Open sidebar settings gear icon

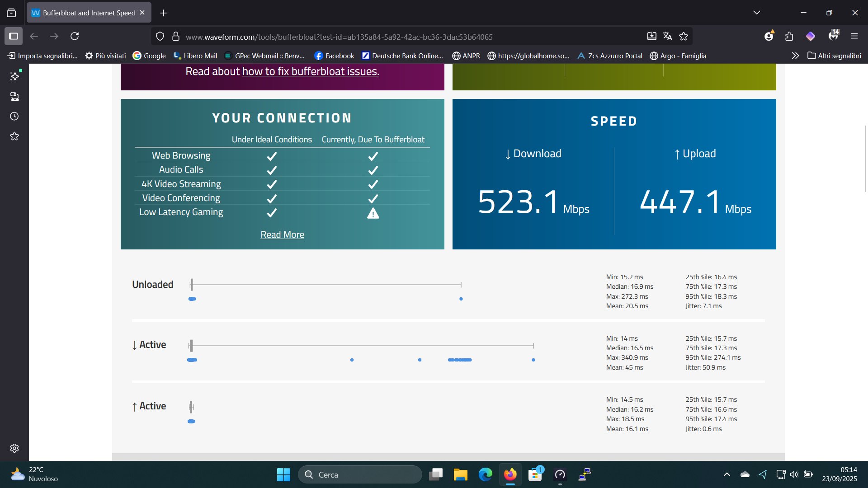click(14, 448)
